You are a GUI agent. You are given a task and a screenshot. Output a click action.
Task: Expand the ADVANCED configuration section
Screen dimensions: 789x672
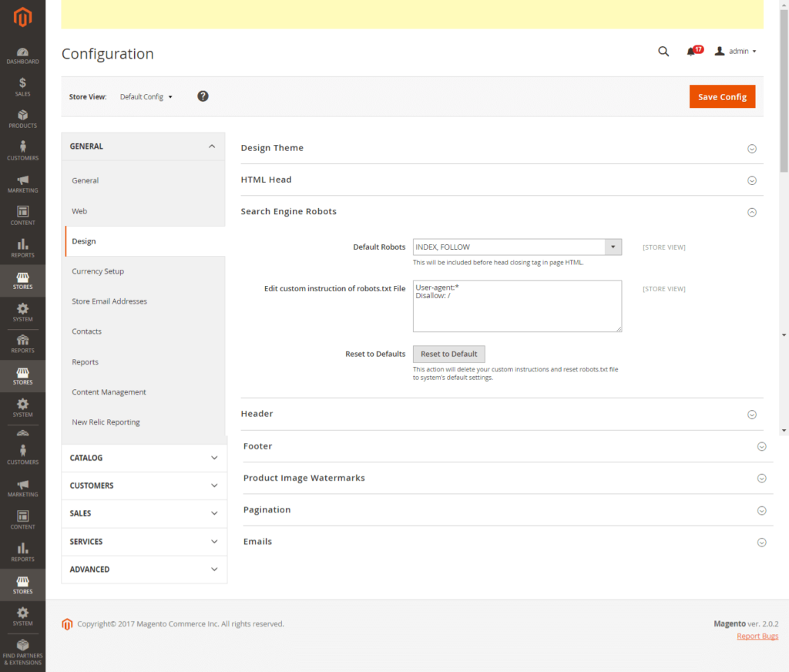click(x=144, y=570)
